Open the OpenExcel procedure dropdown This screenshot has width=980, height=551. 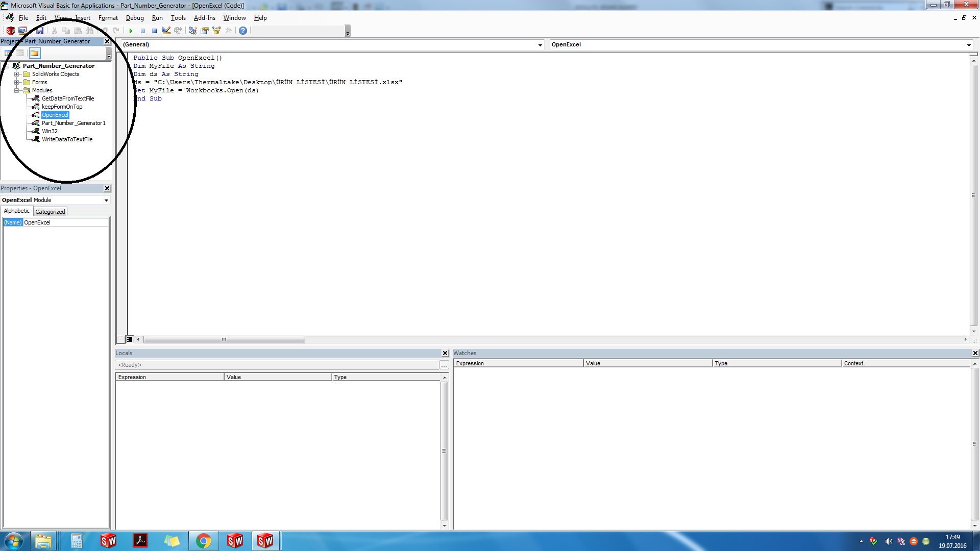(x=968, y=45)
